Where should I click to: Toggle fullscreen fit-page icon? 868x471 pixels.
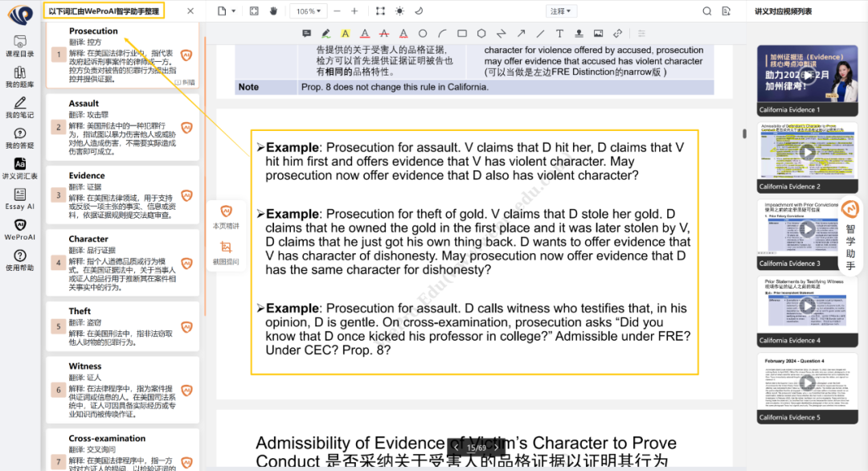point(254,11)
